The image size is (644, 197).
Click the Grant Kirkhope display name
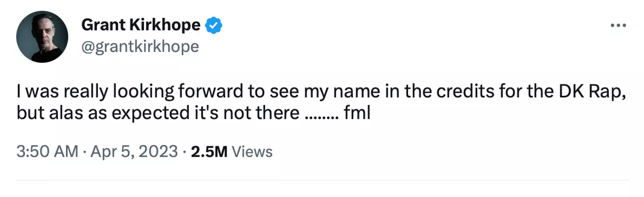click(141, 26)
